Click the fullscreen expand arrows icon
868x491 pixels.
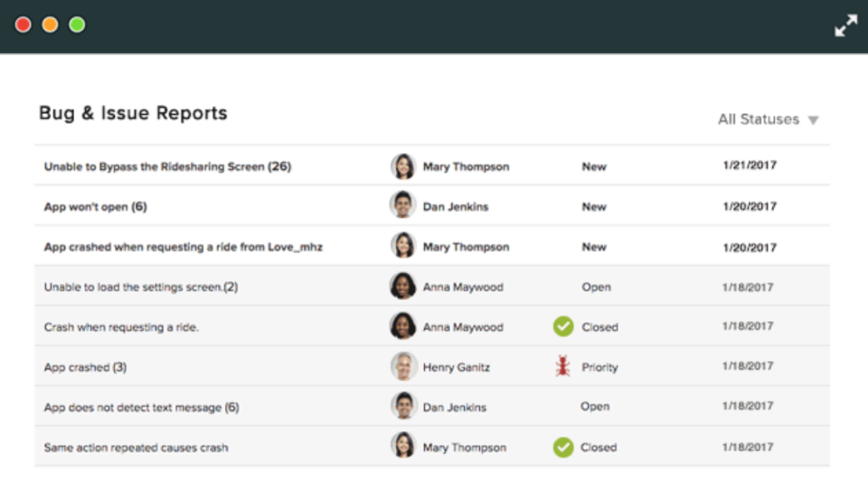click(845, 26)
